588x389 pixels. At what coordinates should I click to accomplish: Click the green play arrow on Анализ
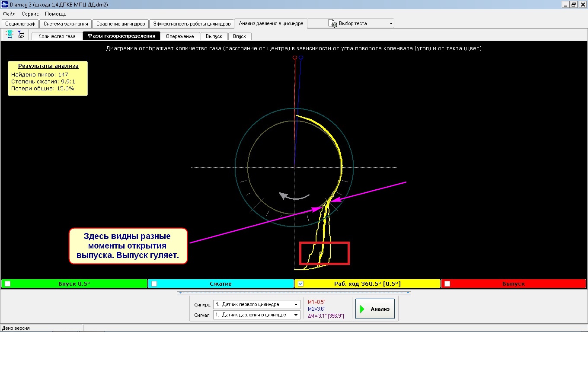tap(362, 309)
